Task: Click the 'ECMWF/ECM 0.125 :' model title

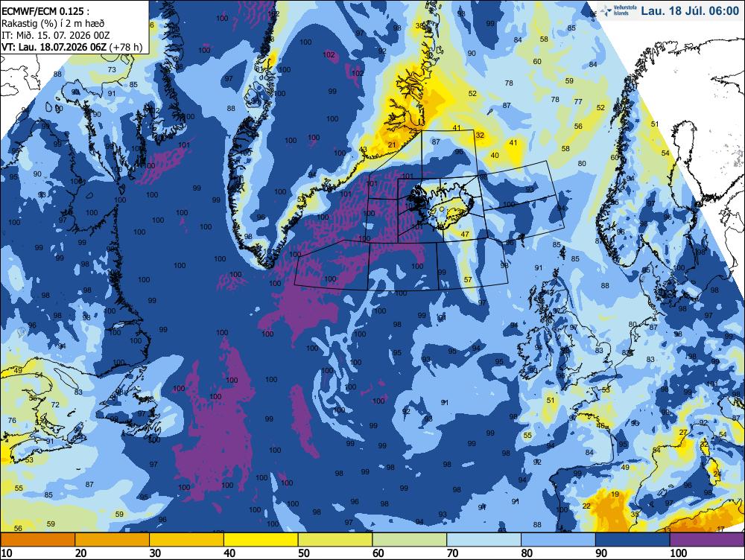Action: [x=45, y=11]
